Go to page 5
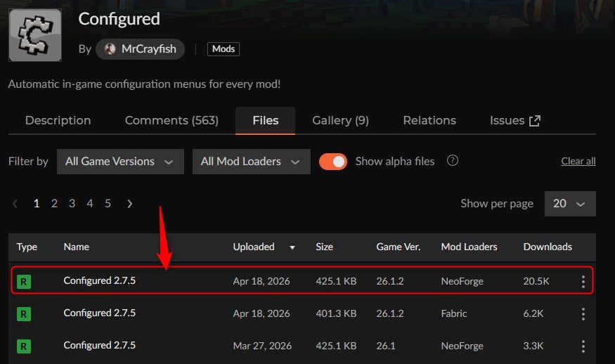 (x=108, y=204)
